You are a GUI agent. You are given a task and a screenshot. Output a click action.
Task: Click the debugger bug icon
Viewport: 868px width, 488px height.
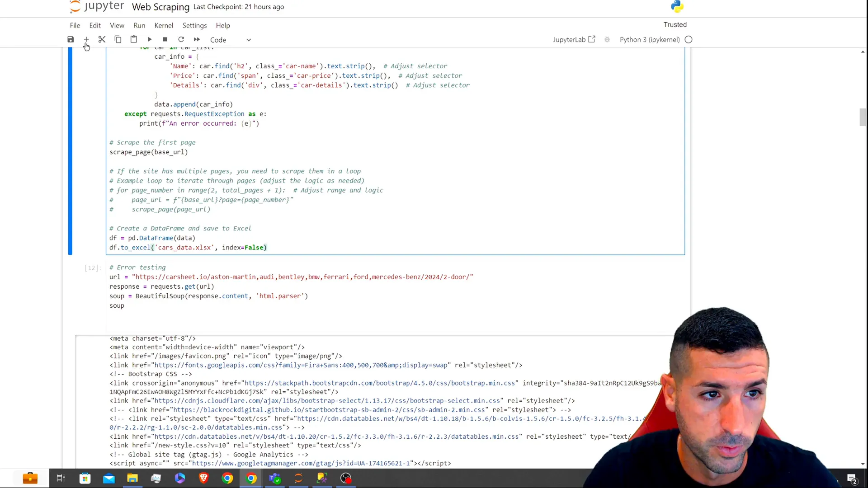[607, 40]
